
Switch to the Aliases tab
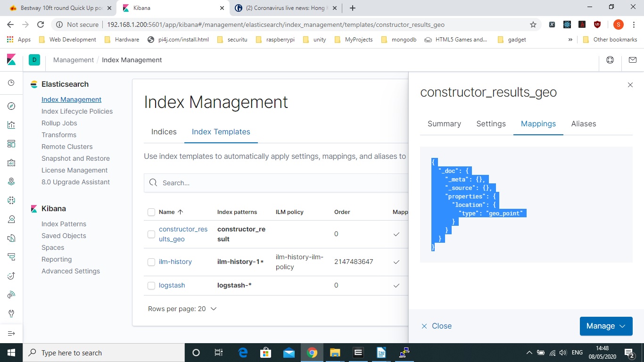pos(584,123)
